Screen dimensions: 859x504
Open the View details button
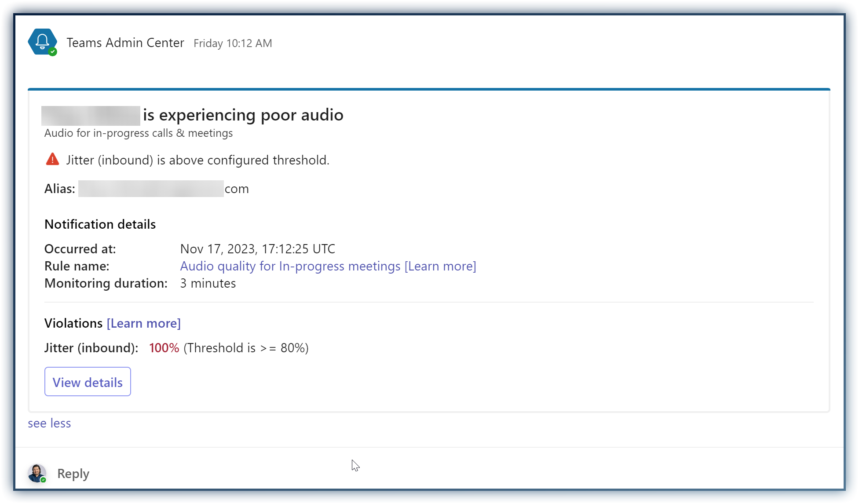coord(88,382)
